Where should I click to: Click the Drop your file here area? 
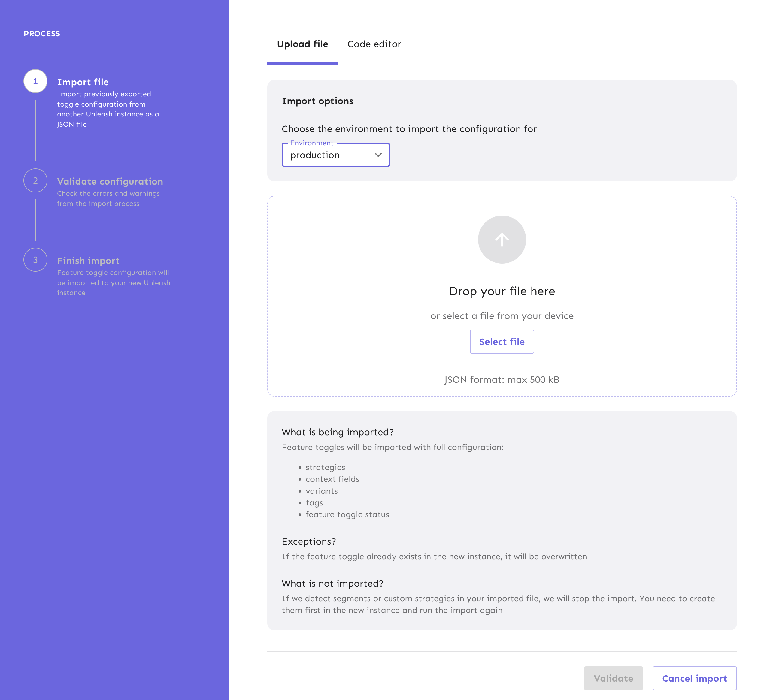tap(502, 291)
